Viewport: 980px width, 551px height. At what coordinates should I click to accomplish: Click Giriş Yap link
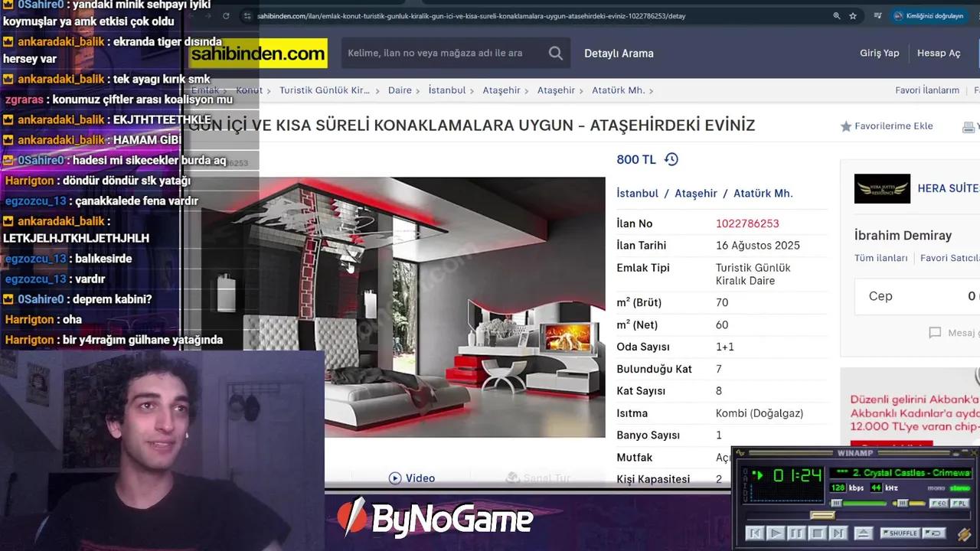[880, 54]
